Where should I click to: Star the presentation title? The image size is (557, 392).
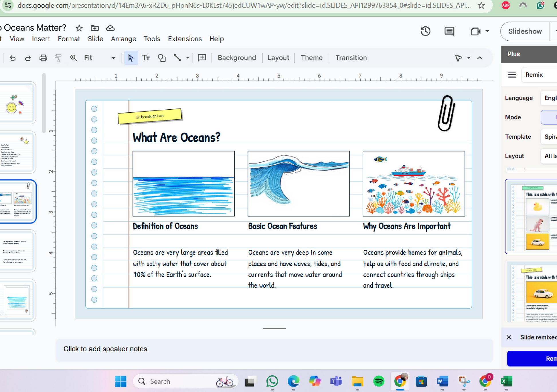[x=79, y=28]
